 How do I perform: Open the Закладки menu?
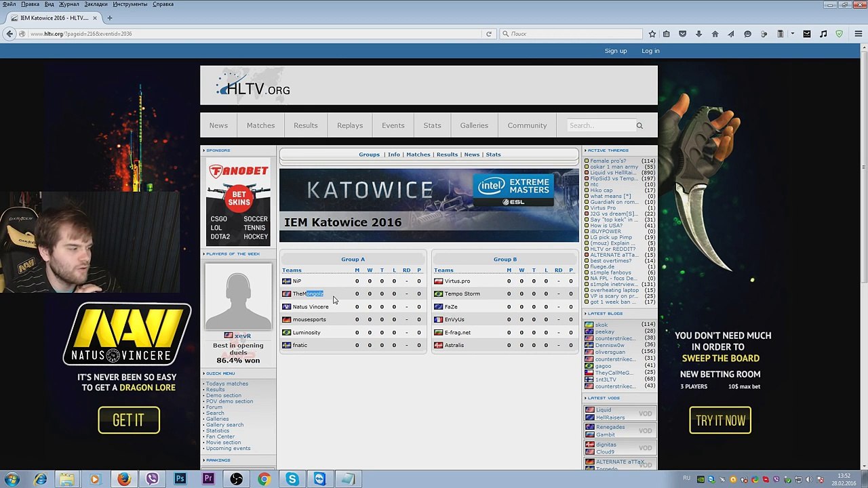click(96, 4)
